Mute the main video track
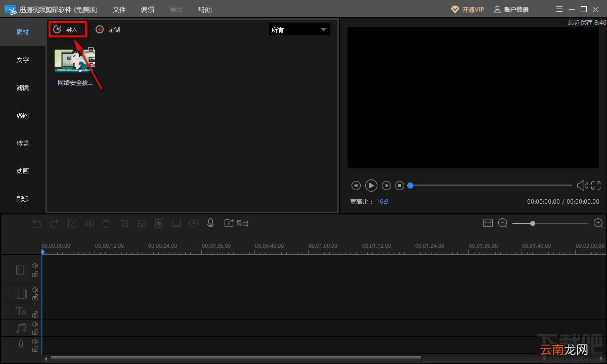Screen dimensions: 607x364 point(35,265)
